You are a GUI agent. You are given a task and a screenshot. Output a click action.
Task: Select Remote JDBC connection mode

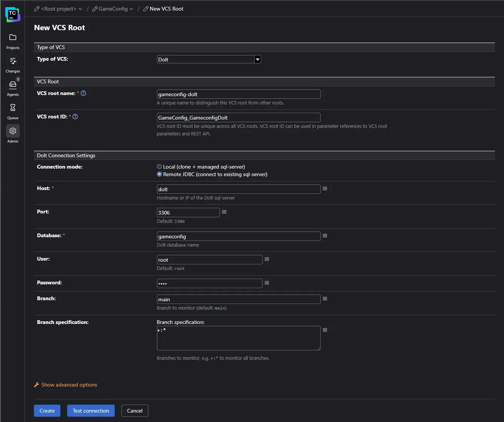[x=160, y=174]
